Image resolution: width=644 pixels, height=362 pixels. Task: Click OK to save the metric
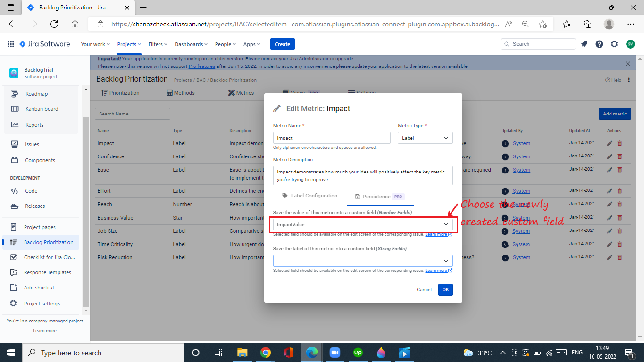pos(445,290)
